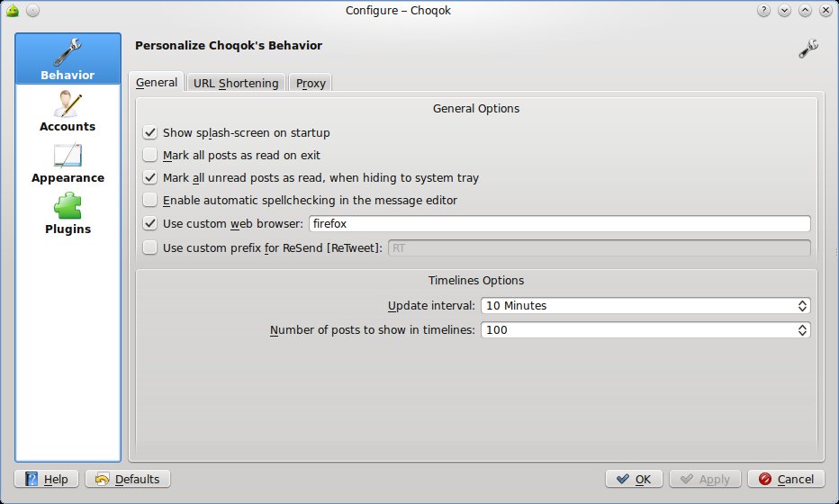
Task: Disable Show splash-screen on startup
Action: [x=150, y=133]
